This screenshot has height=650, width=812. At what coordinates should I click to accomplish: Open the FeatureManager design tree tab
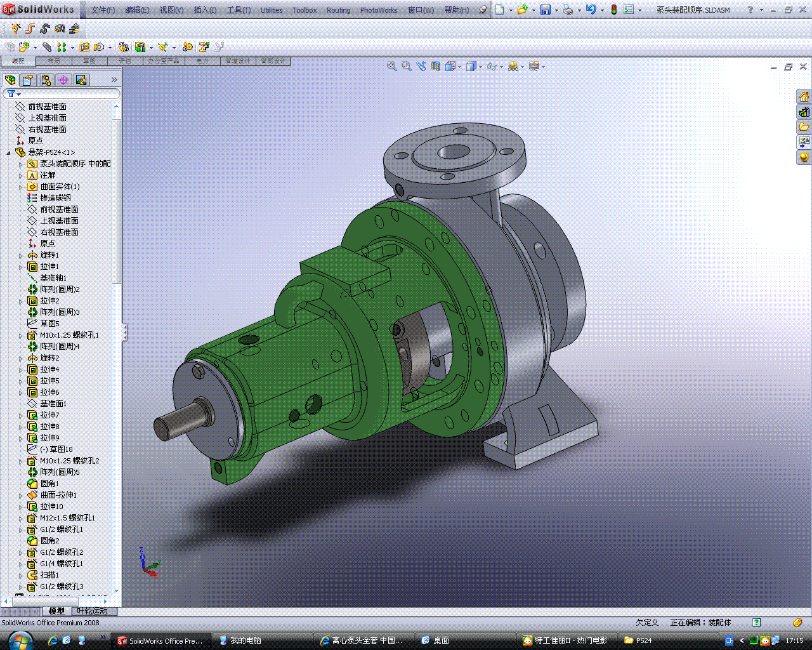click(10, 80)
